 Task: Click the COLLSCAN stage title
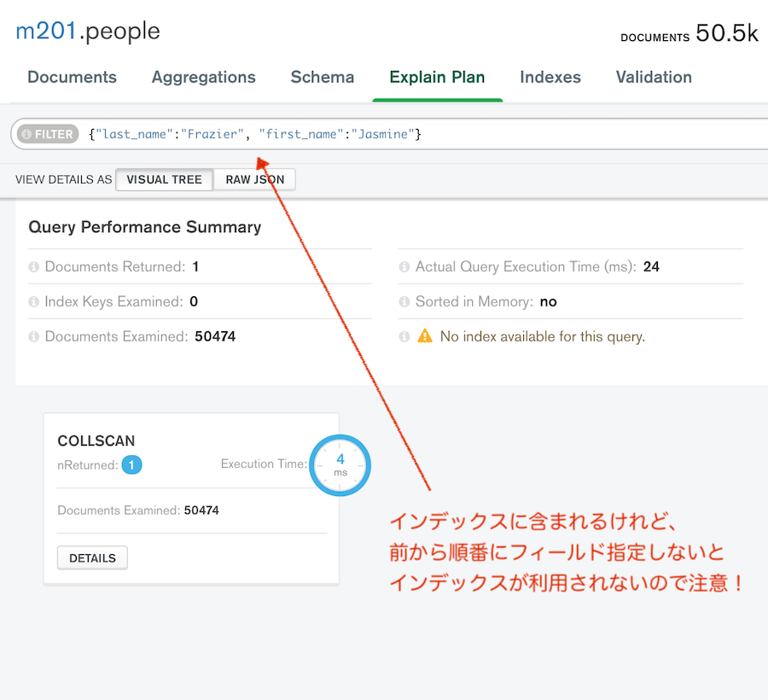96,440
